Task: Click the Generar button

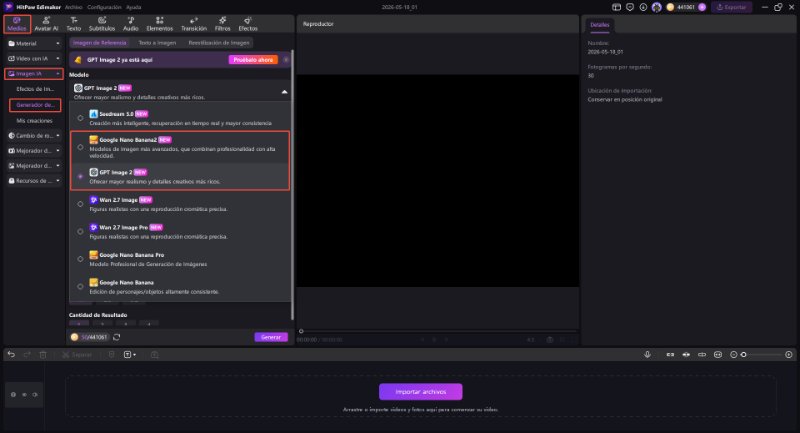Action: point(271,337)
